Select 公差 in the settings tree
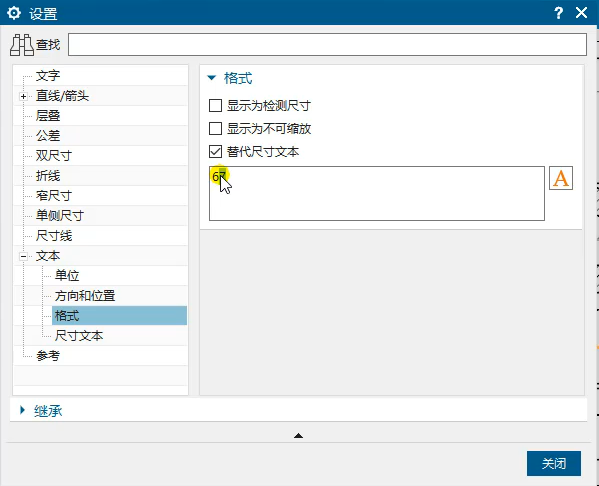Screen dimensions: 599x486 point(48,136)
